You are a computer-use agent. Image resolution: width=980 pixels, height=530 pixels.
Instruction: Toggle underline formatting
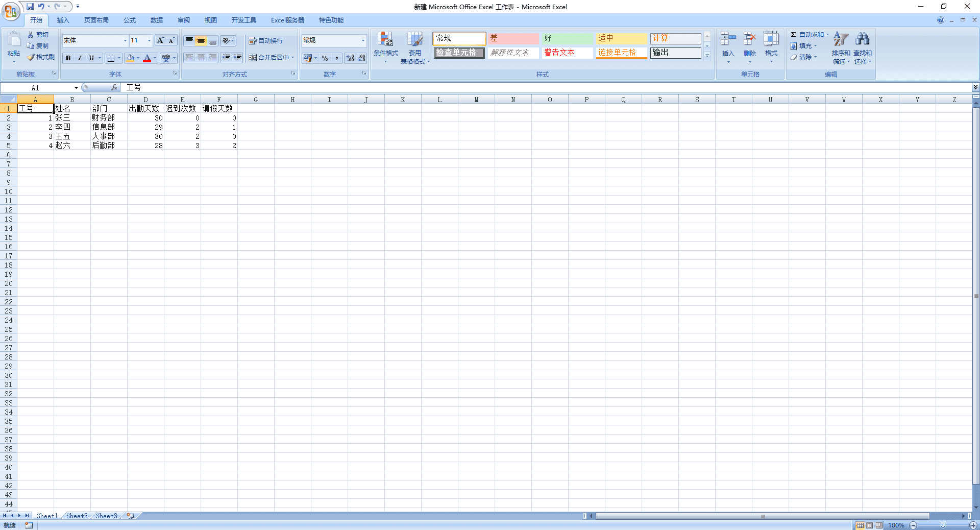(91, 58)
